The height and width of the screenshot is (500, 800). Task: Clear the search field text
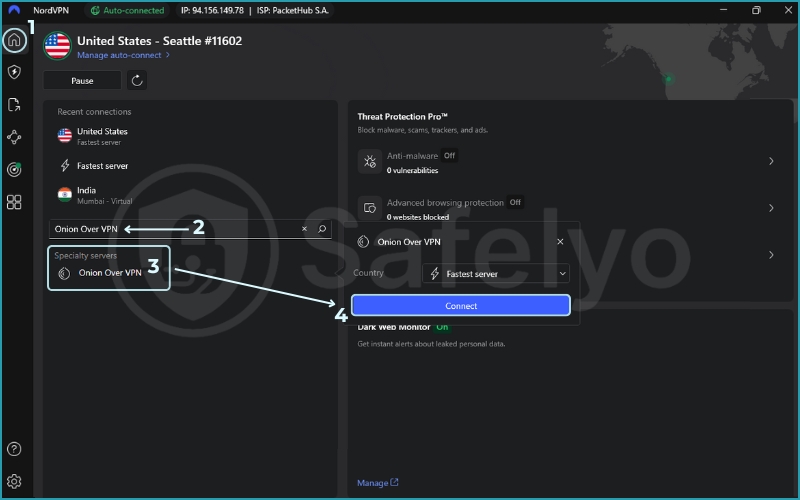tap(304, 229)
